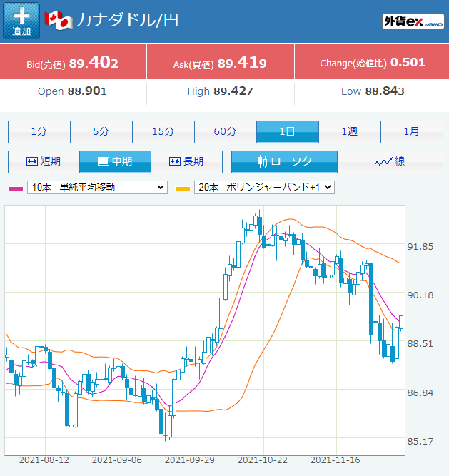The height and width of the screenshot is (476, 449).
Task: Click the pink indicator color swatch
Action: point(16,188)
